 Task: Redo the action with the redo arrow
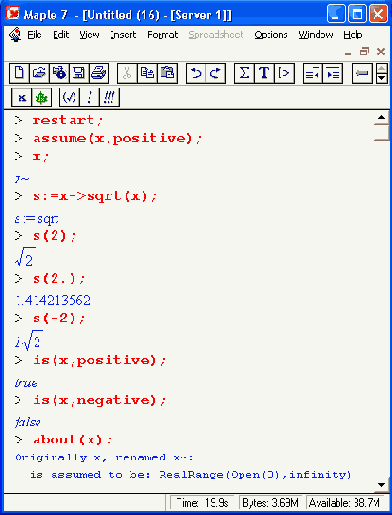point(216,73)
